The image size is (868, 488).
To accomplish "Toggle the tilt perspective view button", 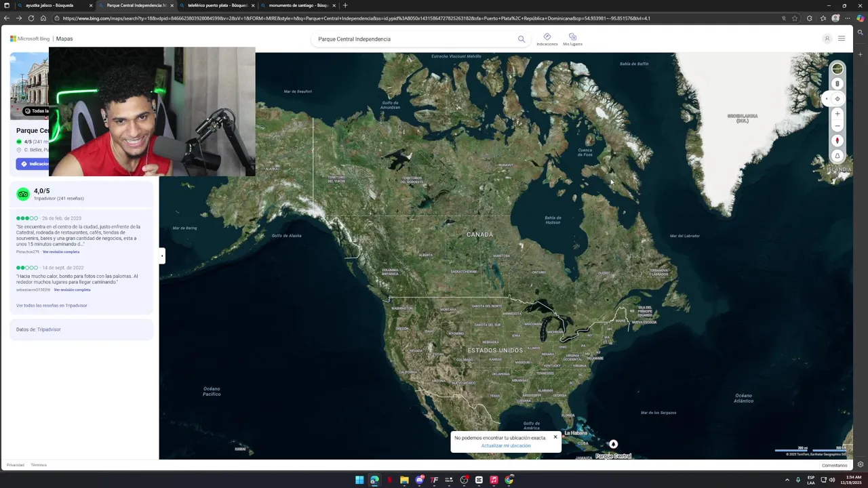I will point(837,156).
